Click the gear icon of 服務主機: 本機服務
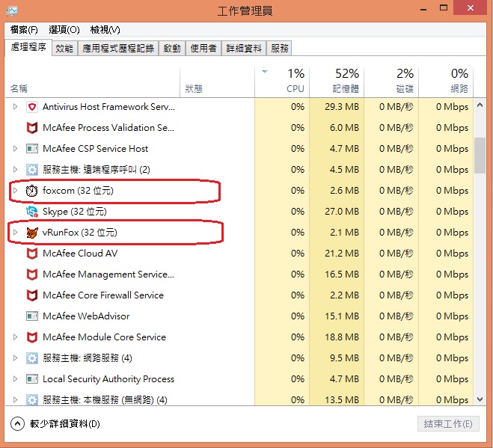The height and width of the screenshot is (448, 493). coord(31,400)
